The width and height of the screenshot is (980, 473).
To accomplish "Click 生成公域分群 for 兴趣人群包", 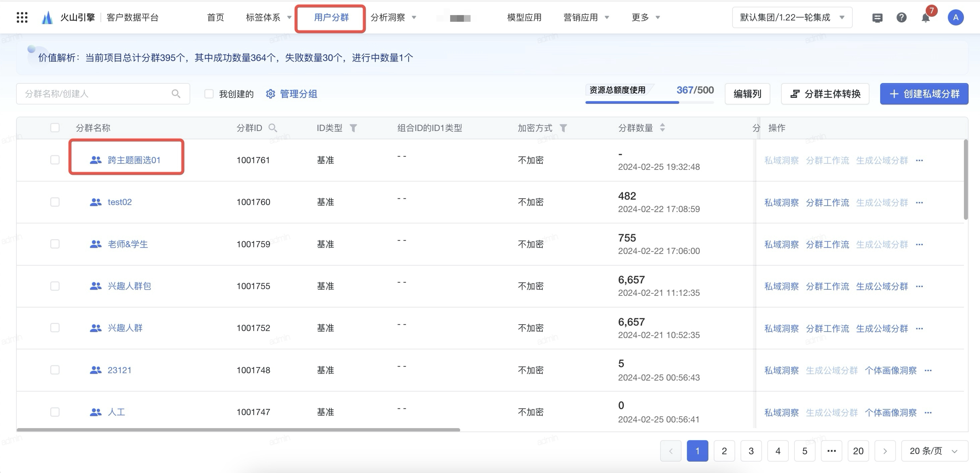I will pyautogui.click(x=882, y=286).
